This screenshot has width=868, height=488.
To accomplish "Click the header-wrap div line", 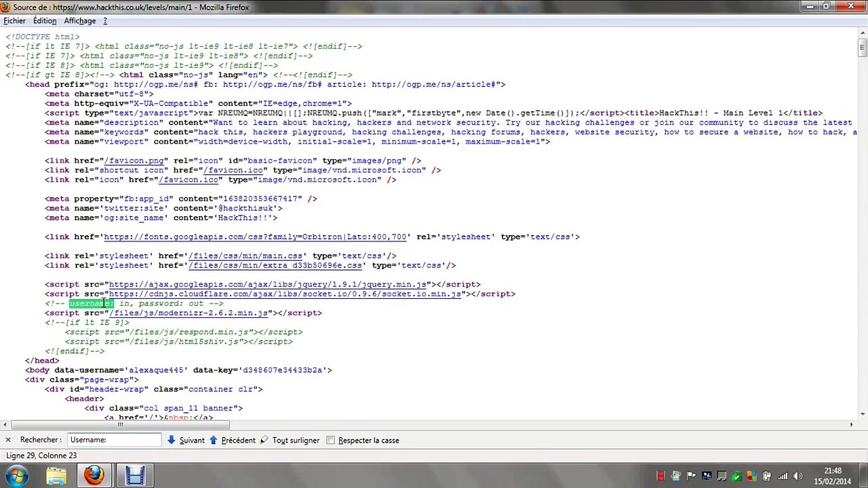I will tap(153, 389).
